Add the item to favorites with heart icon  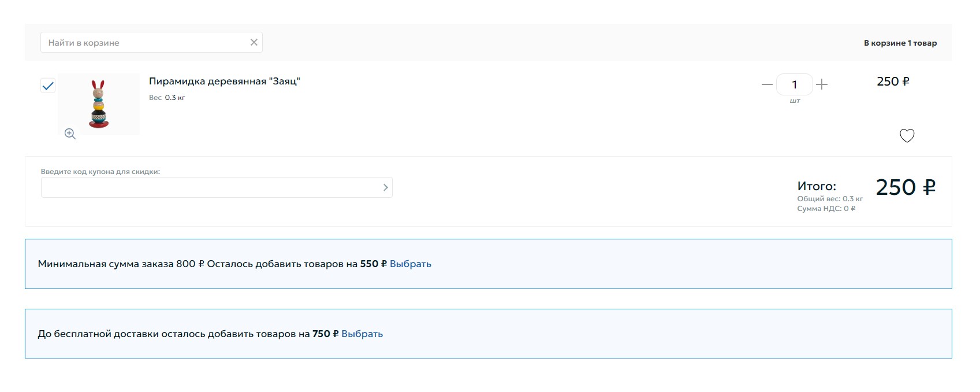[907, 136]
